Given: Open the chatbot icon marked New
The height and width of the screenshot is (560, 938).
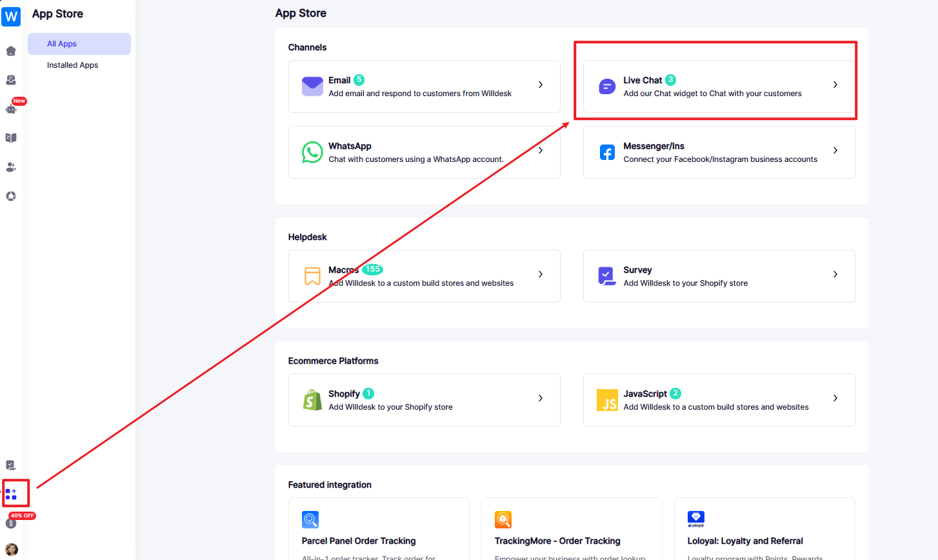Looking at the screenshot, I should coord(11,109).
